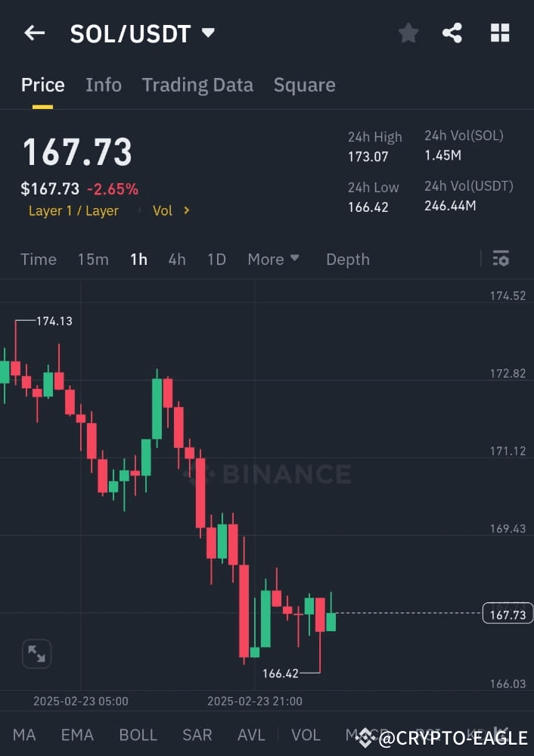Toggle the VOL volume indicator
Image resolution: width=534 pixels, height=756 pixels.
coord(306,734)
